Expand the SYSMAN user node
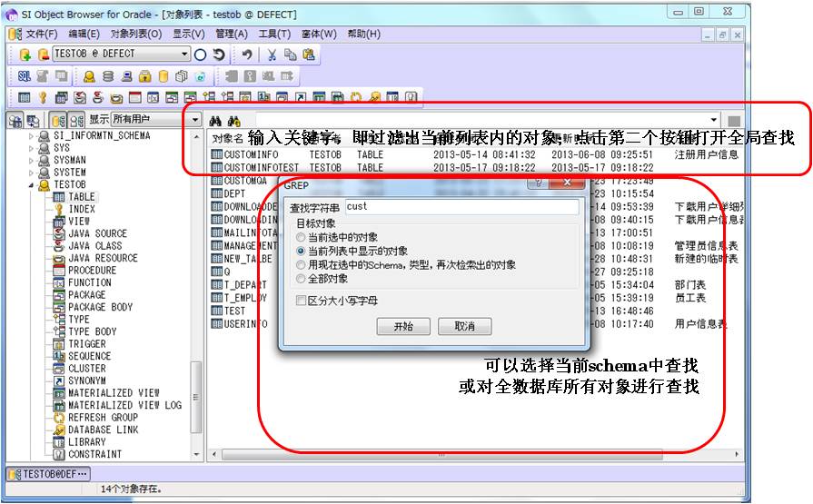The width and height of the screenshot is (813, 504). point(31,161)
